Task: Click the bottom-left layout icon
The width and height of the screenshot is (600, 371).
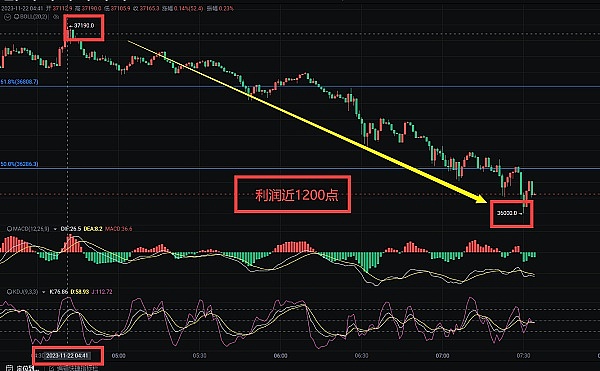Action: click(9, 368)
